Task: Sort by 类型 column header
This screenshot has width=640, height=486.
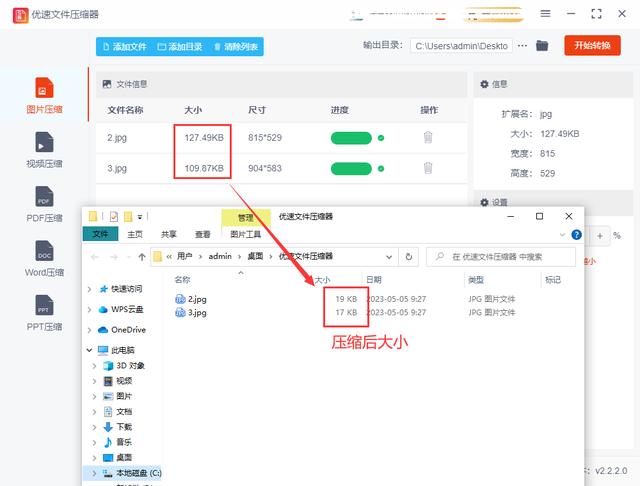Action: click(x=476, y=280)
